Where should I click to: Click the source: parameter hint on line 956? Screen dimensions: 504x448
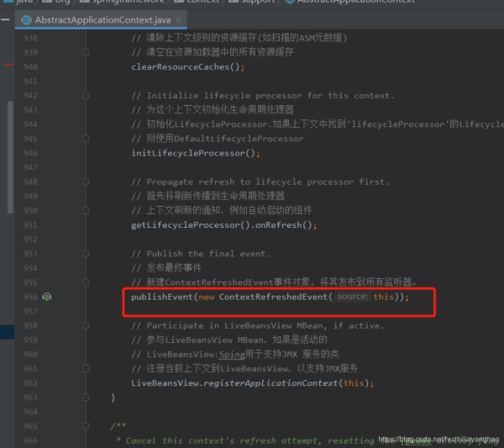click(x=353, y=297)
